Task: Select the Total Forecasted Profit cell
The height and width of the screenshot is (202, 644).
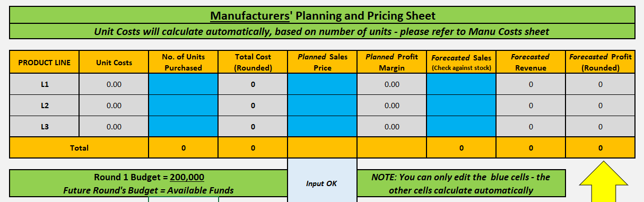Action: pyautogui.click(x=601, y=148)
